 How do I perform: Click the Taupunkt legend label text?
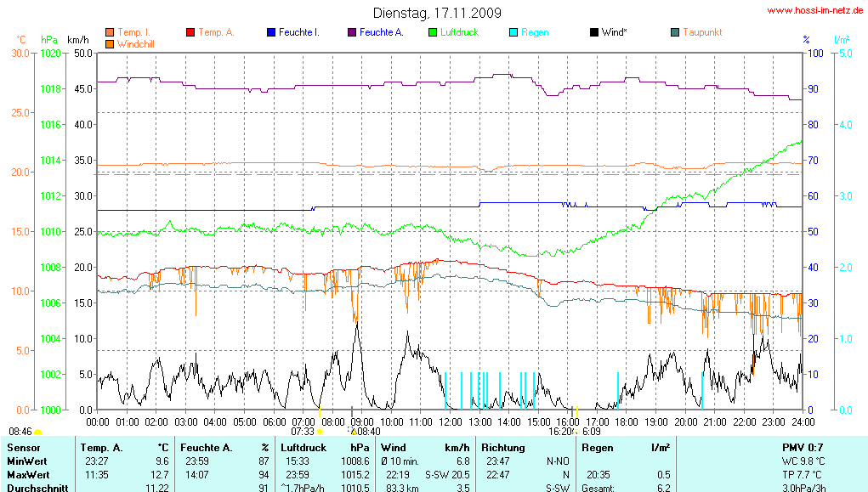(702, 32)
